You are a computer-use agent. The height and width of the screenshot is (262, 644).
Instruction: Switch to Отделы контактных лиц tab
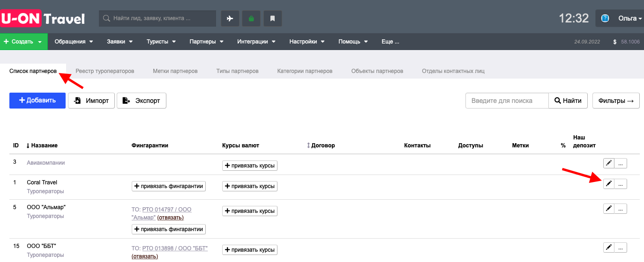click(453, 71)
